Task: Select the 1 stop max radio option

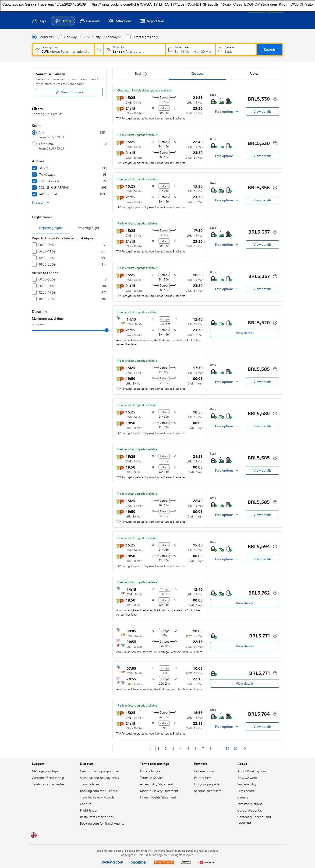Action: 34,144
